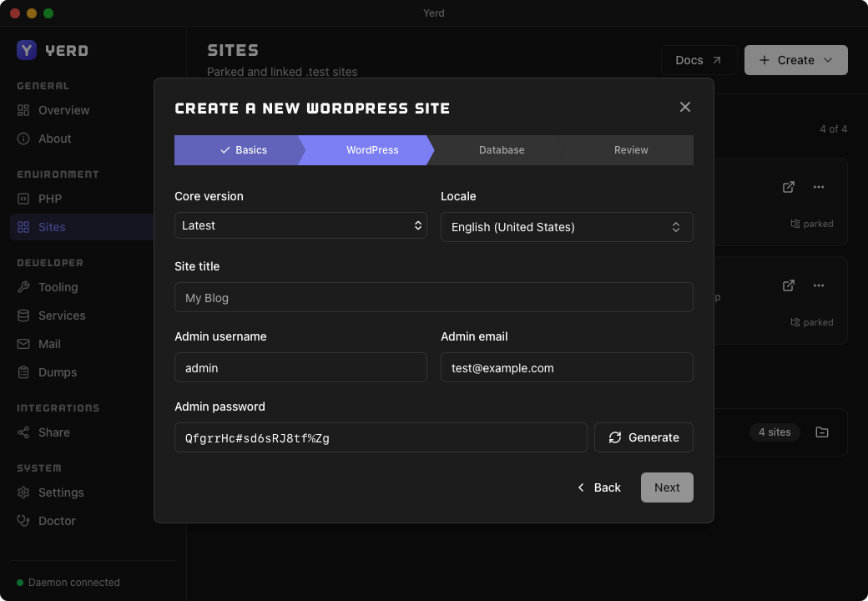Image resolution: width=868 pixels, height=601 pixels.
Task: Click the 4 sites badge
Action: (775, 432)
